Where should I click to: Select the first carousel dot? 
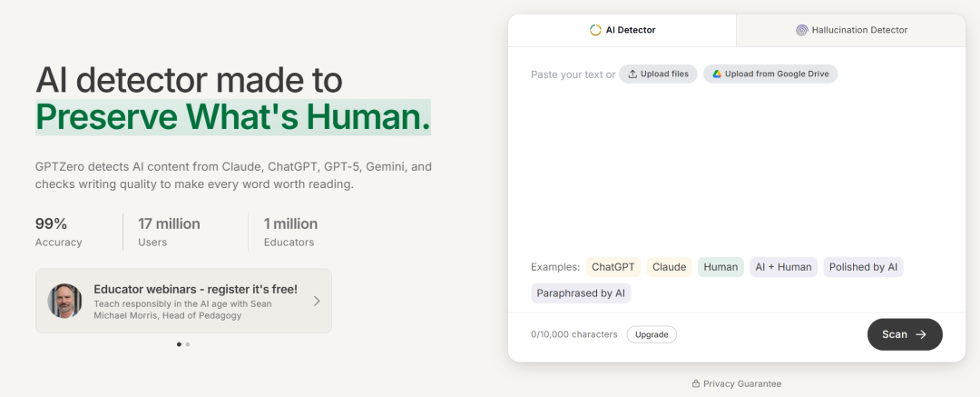[x=180, y=344]
